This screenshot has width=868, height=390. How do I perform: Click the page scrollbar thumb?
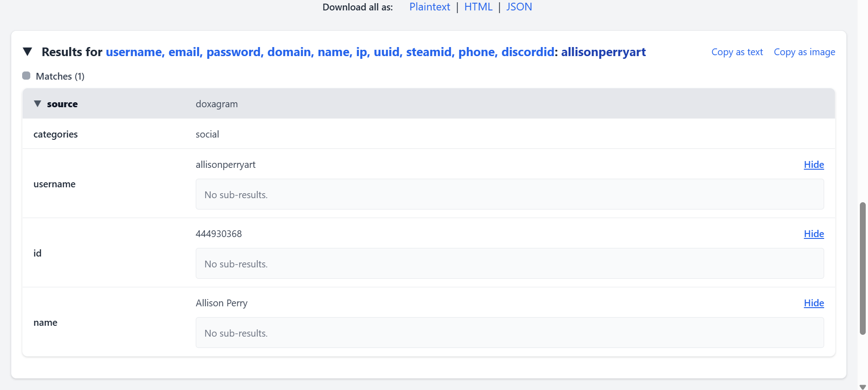(863, 268)
